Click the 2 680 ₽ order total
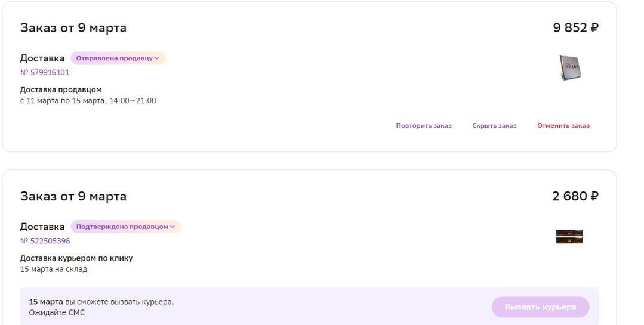The height and width of the screenshot is (325, 644). coord(575,196)
